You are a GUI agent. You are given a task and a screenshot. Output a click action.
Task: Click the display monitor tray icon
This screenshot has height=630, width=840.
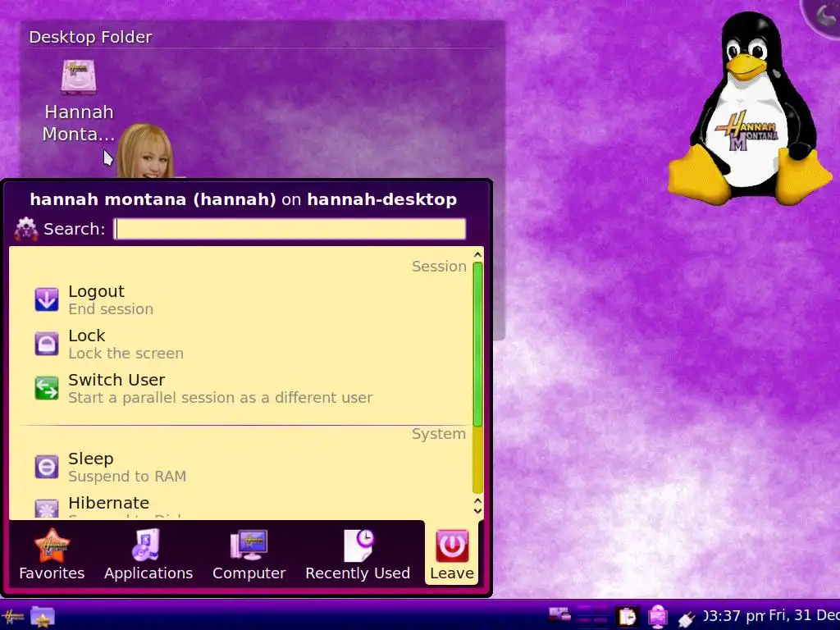(658, 617)
